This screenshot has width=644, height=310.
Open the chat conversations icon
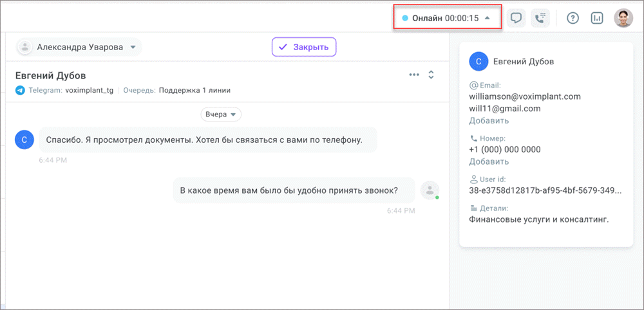516,19
